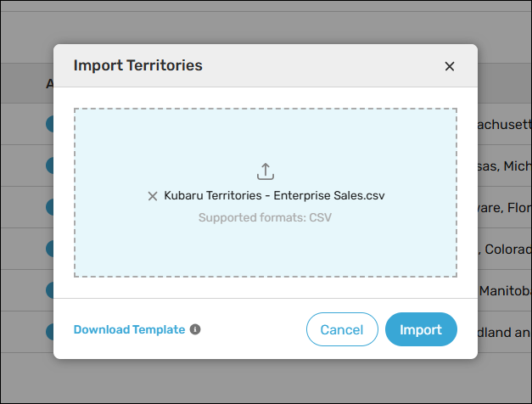
Task: Select the background row reading 'sas, Mich'
Action: (x=504, y=166)
